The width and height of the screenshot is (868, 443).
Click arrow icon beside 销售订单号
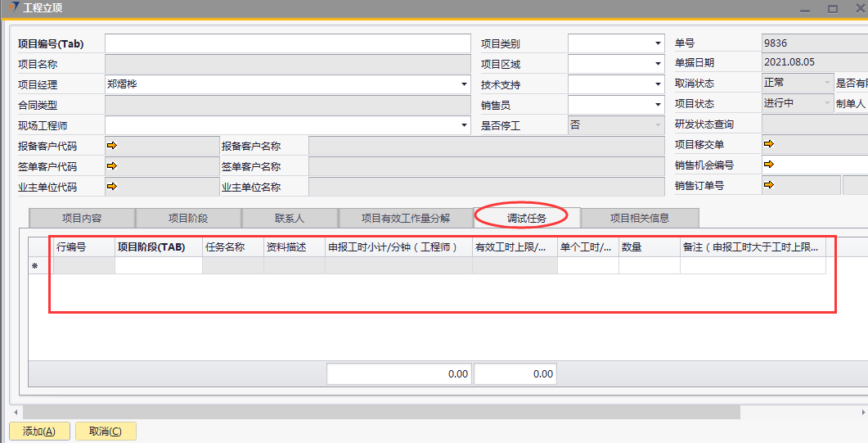[769, 185]
